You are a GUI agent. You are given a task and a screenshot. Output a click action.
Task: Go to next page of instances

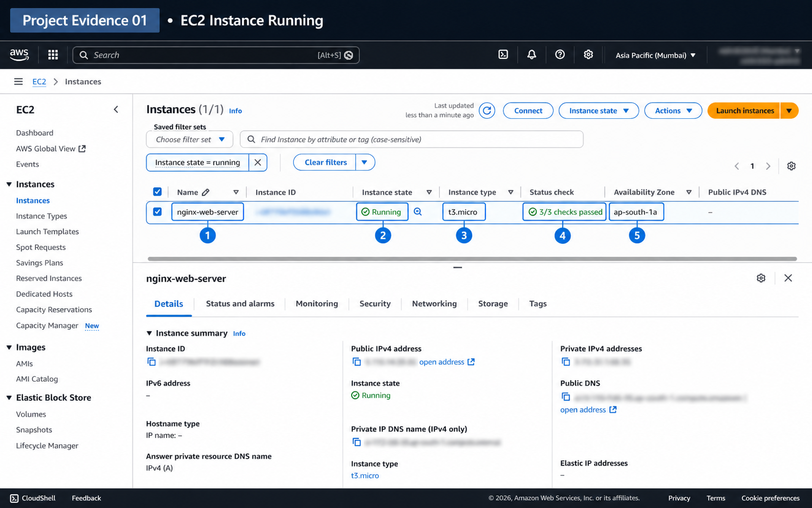coord(768,166)
